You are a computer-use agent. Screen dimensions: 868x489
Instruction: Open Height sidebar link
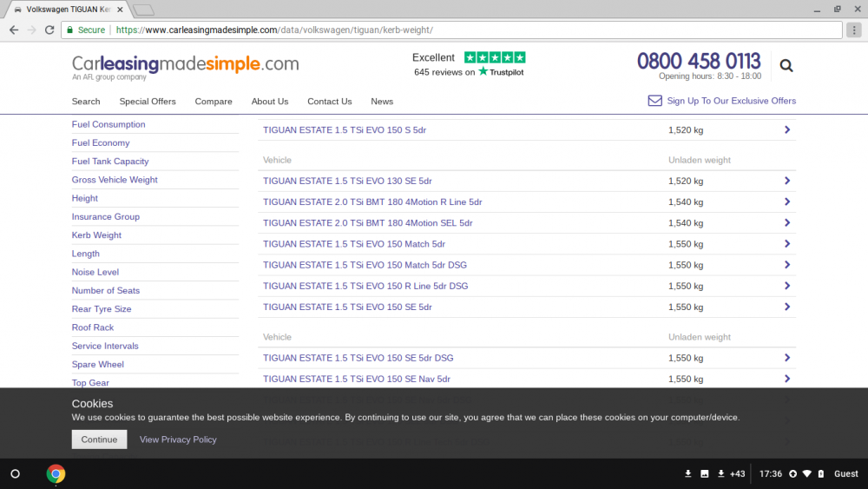(x=85, y=198)
